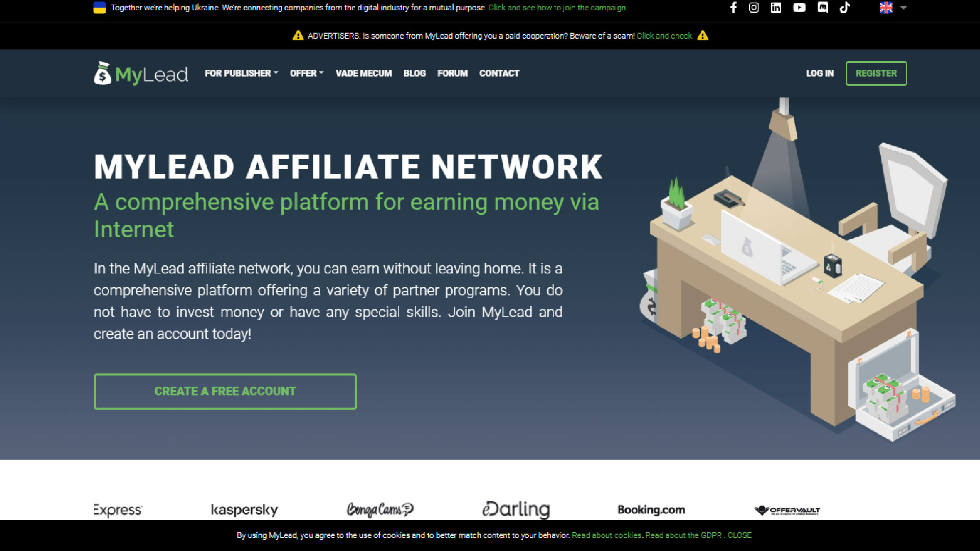Expand the For Publisher menu
Viewport: 980px width, 551px height.
coord(241,73)
